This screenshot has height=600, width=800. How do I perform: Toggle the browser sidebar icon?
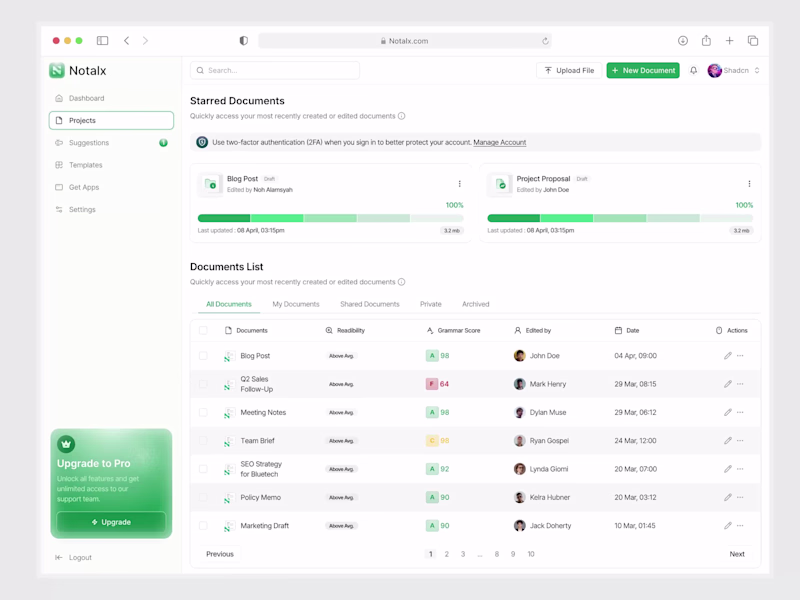[103, 40]
